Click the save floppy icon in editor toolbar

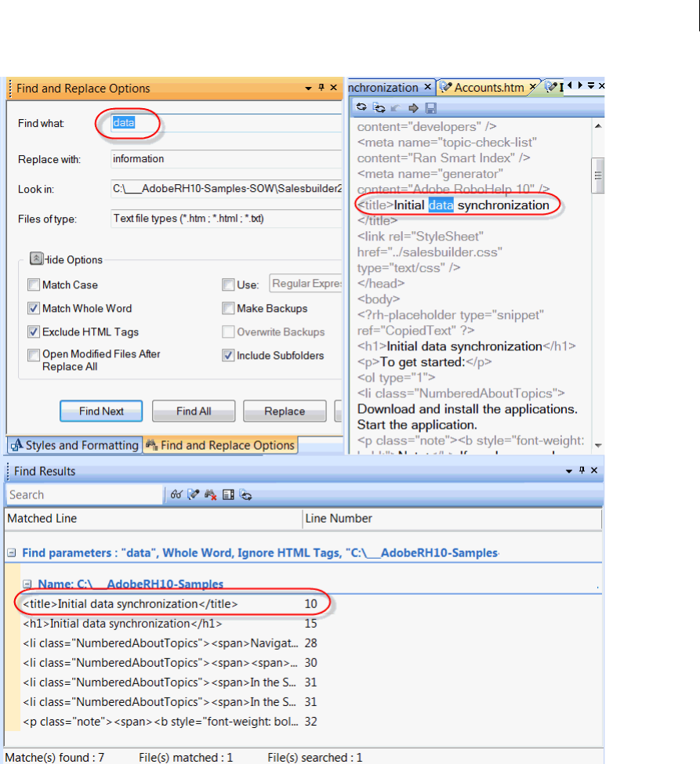(431, 107)
